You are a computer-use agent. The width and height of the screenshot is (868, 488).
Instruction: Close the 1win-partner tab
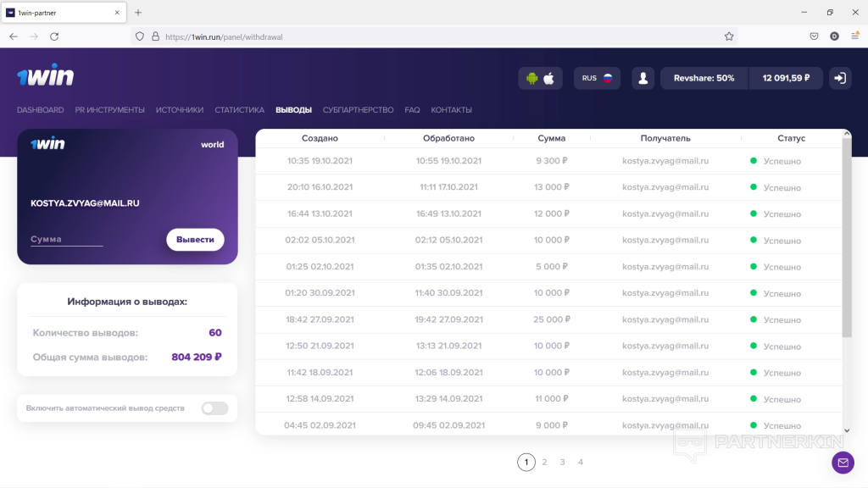click(117, 12)
